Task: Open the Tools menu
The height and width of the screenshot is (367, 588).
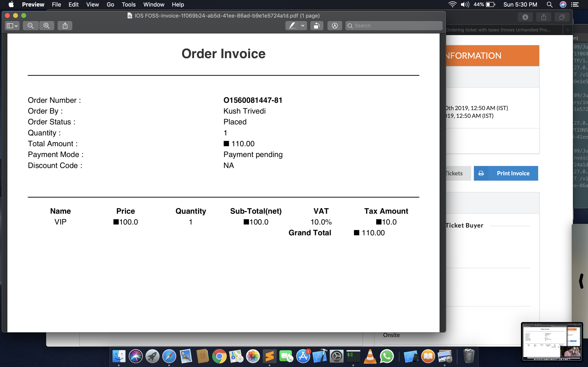Action: click(129, 5)
